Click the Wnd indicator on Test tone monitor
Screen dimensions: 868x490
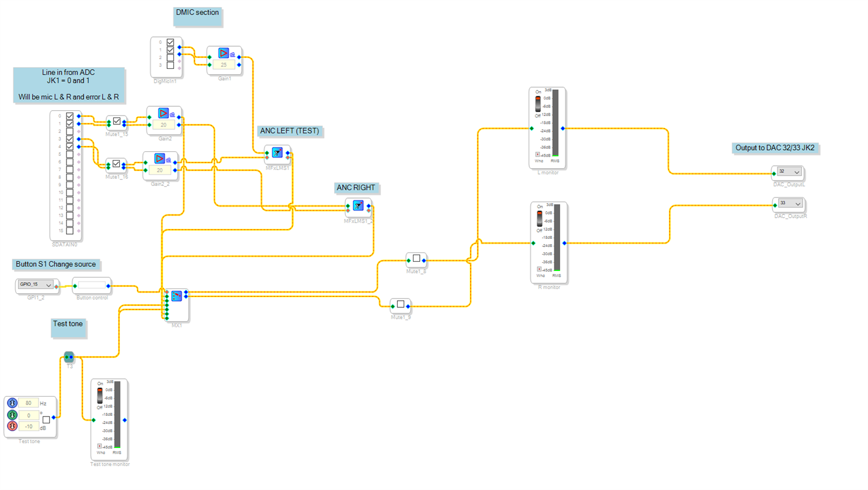tap(99, 446)
